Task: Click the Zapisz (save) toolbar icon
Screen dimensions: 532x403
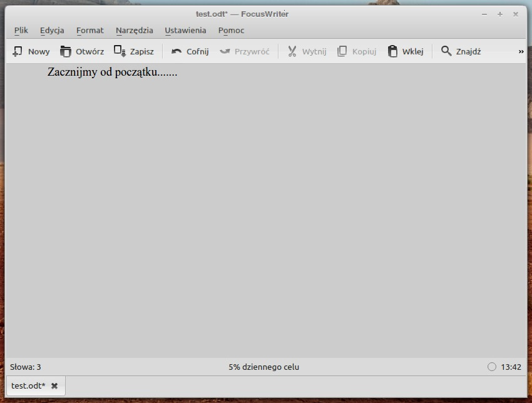Action: 120,51
